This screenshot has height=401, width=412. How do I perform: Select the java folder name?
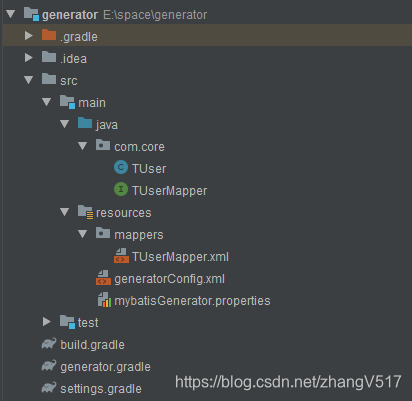coord(107,125)
